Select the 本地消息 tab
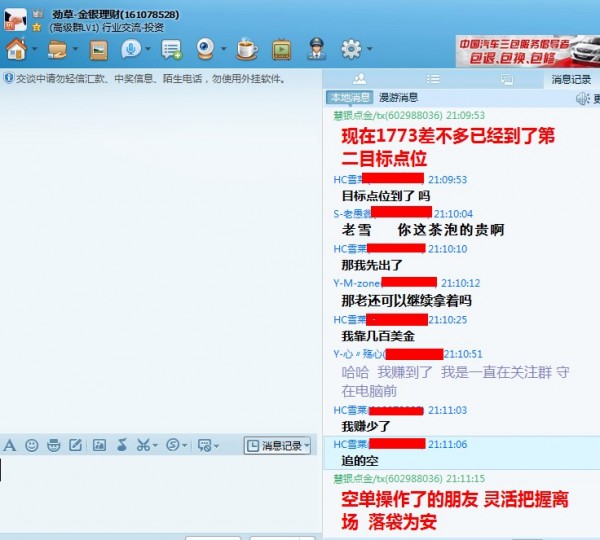 349,98
